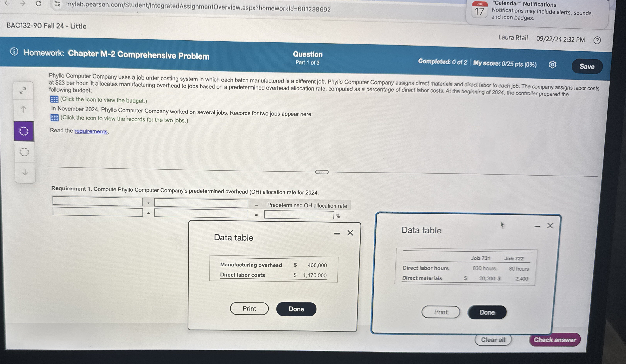This screenshot has width=626, height=364.
Task: Click the up arrow navigation icon
Action: click(x=24, y=109)
